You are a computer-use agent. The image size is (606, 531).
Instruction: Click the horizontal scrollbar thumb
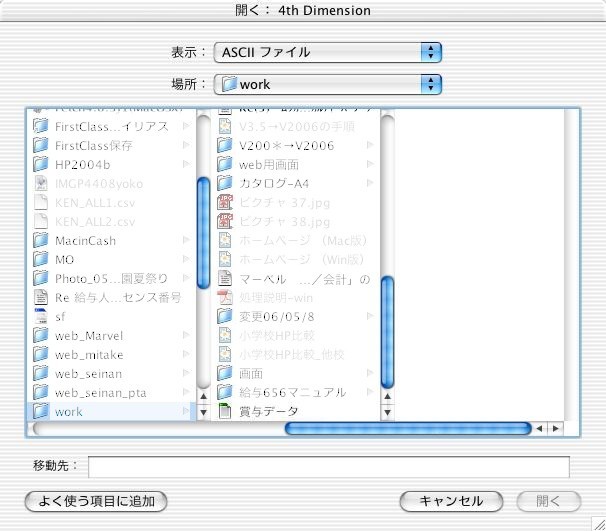click(407, 429)
